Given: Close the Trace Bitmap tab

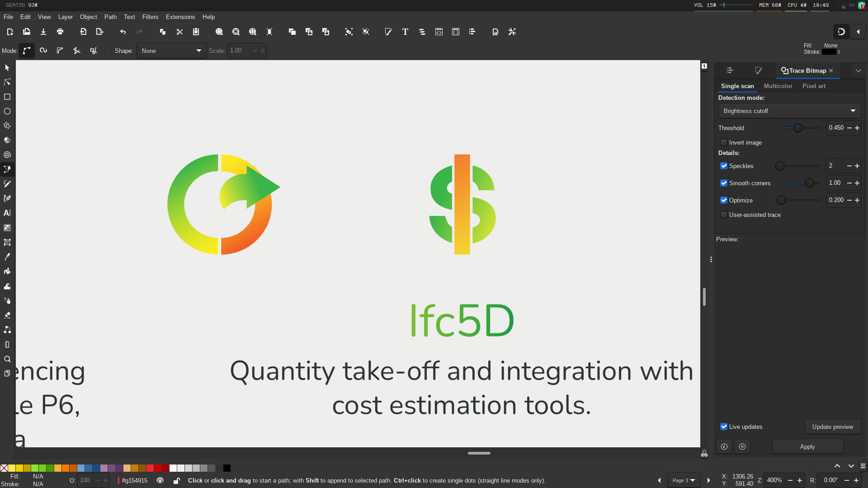Looking at the screenshot, I should point(831,70).
